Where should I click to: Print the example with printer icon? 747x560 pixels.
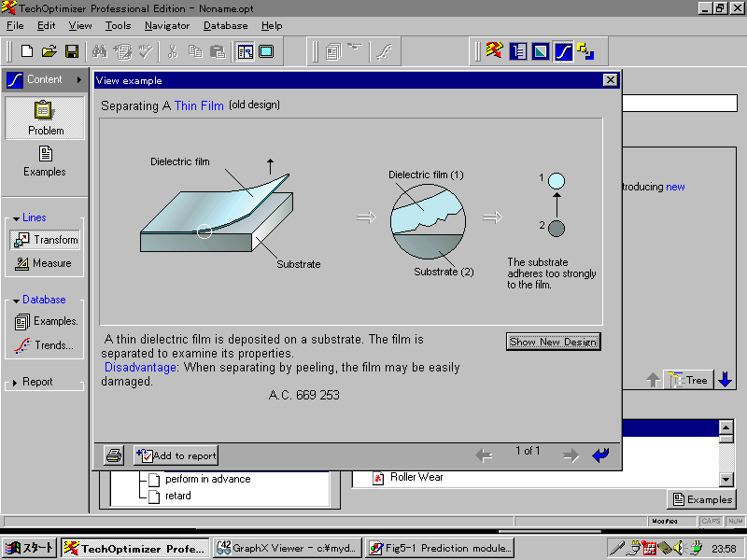[114, 455]
